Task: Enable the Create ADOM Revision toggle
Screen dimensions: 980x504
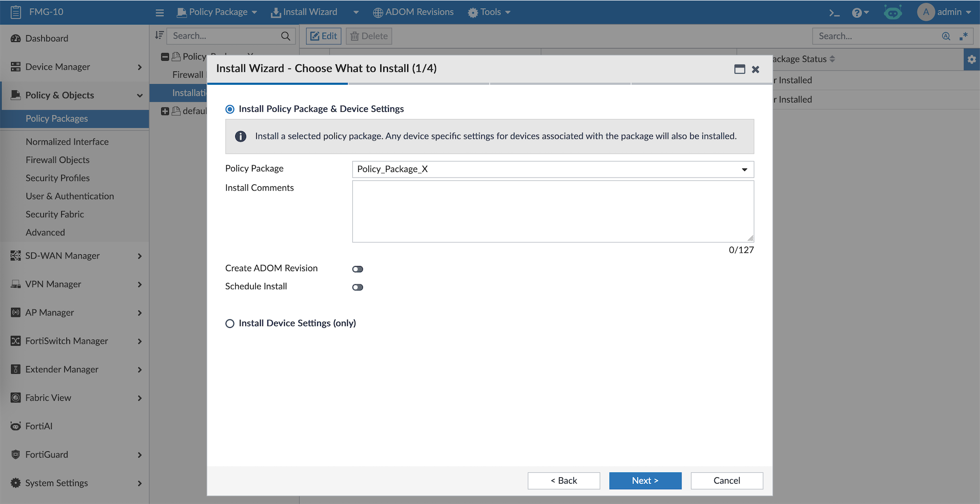Action: [357, 269]
